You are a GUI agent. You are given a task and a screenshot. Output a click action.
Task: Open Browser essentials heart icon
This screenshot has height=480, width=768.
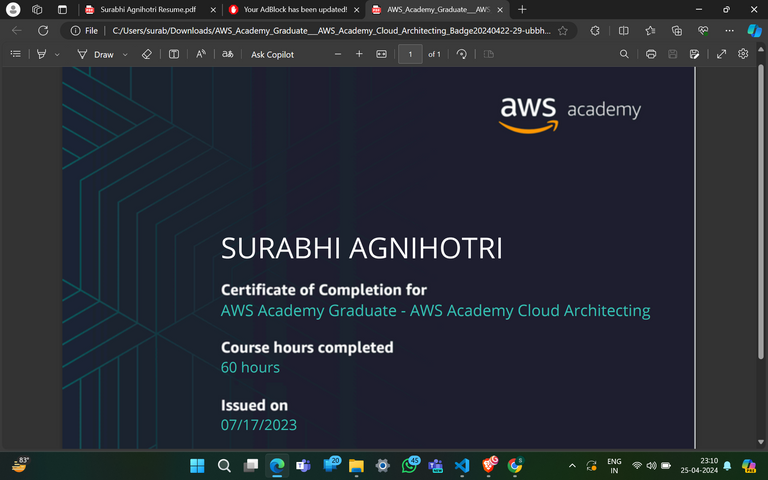(x=703, y=31)
